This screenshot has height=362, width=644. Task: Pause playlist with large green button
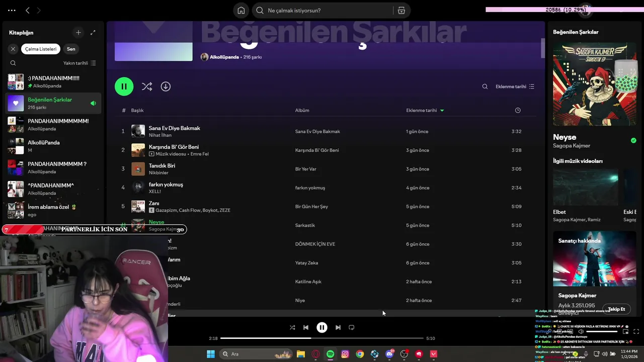click(x=124, y=86)
